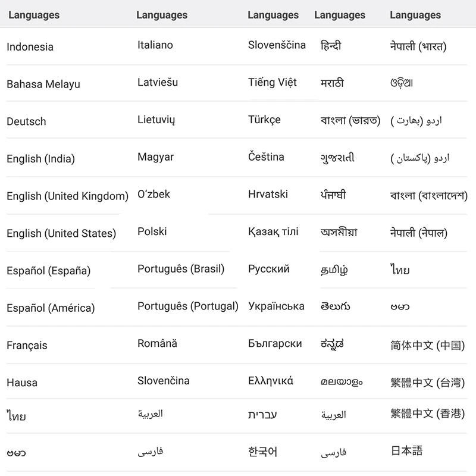Viewport: 476px width, 476px height.
Task: Select Tiếng Việt language
Action: click(273, 82)
